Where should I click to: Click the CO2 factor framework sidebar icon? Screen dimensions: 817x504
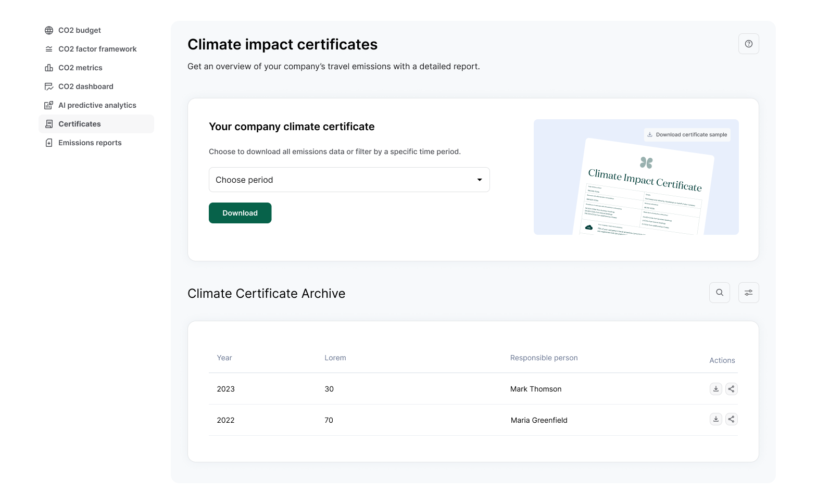(49, 49)
